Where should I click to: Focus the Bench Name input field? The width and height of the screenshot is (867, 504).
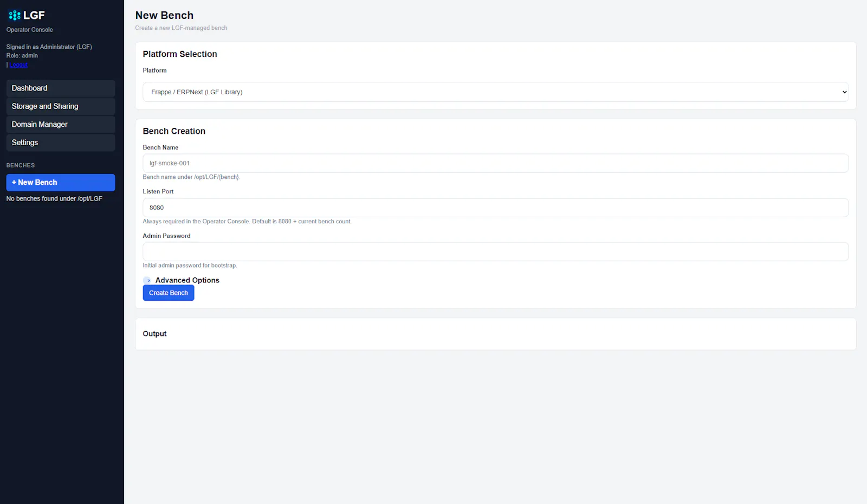pos(495,163)
